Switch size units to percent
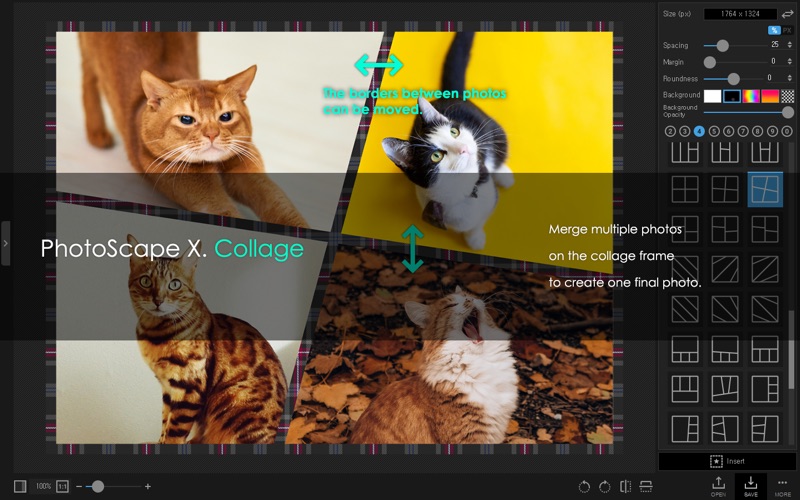Image resolution: width=800 pixels, height=500 pixels. [x=774, y=30]
